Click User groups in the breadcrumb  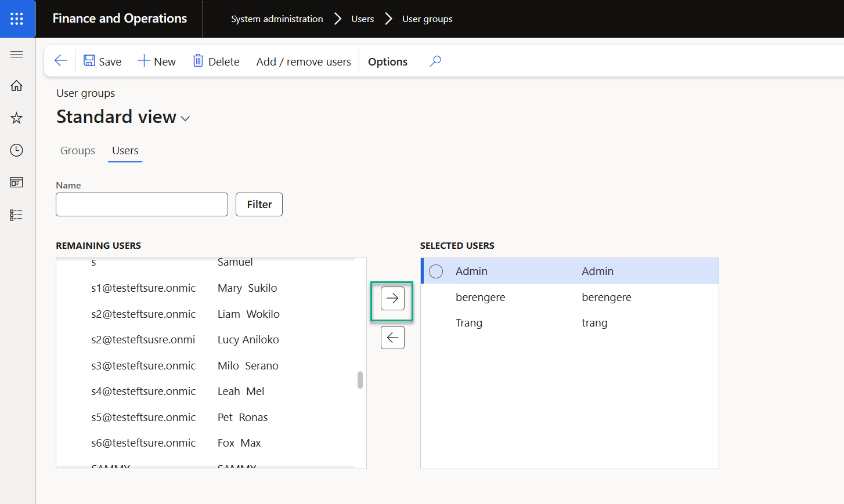pos(427,19)
